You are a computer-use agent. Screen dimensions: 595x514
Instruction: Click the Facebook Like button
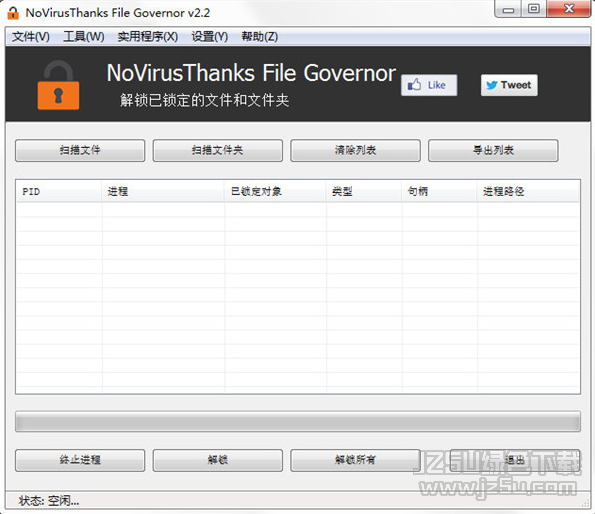[x=429, y=85]
